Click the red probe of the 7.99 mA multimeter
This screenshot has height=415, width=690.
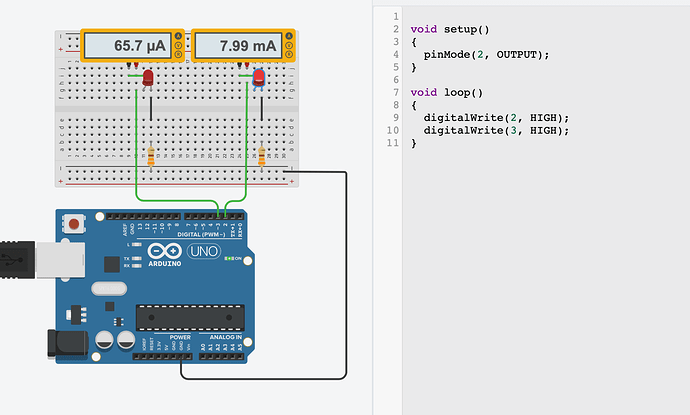pos(247,65)
